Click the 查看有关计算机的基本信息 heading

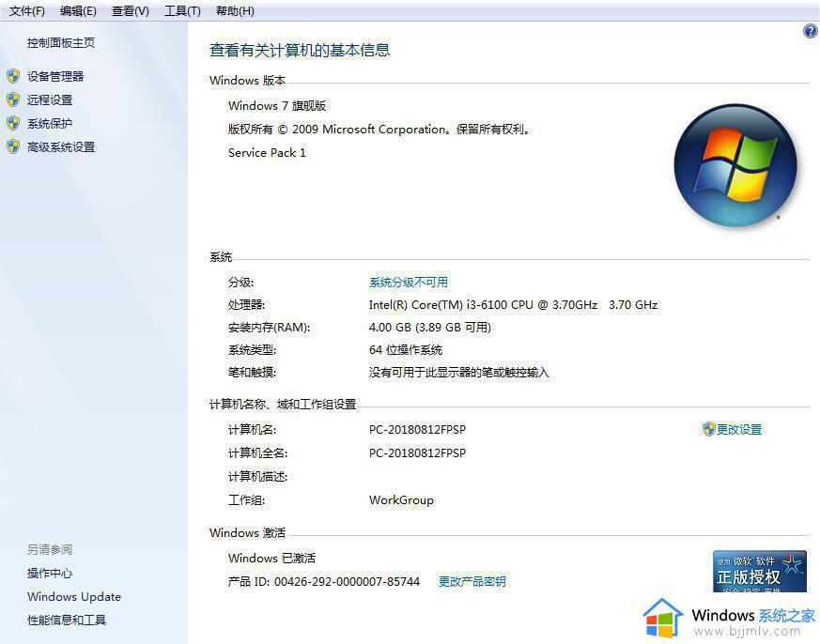tap(300, 50)
